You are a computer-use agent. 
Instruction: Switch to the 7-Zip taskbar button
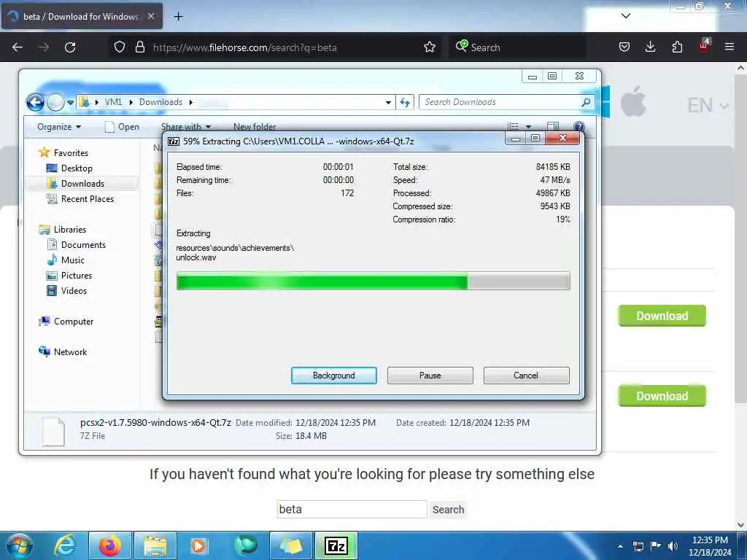click(x=336, y=545)
